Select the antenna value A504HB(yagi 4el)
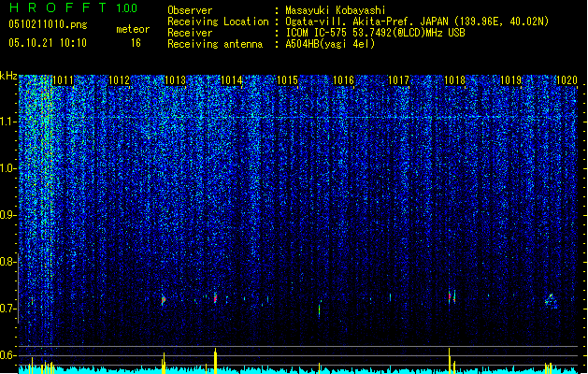Screen dimensions: 588x374 click(x=330, y=44)
